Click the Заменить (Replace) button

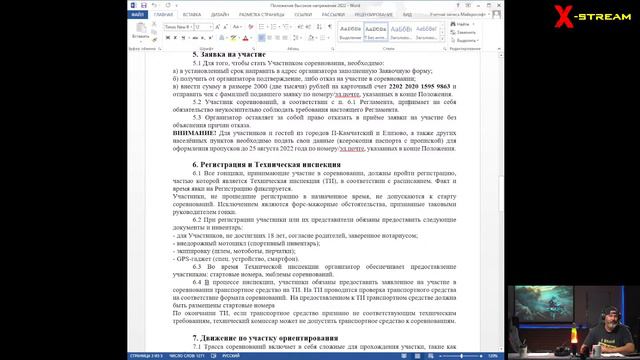tap(463, 33)
